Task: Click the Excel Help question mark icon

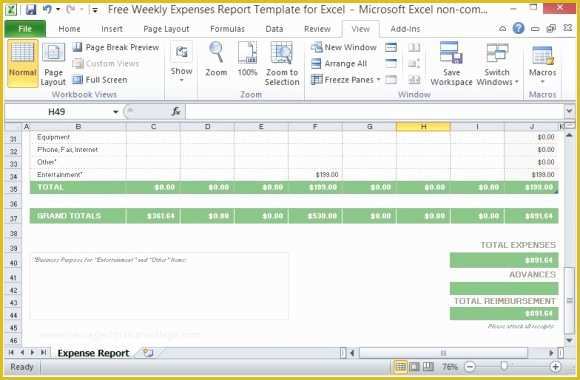Action: [x=519, y=28]
